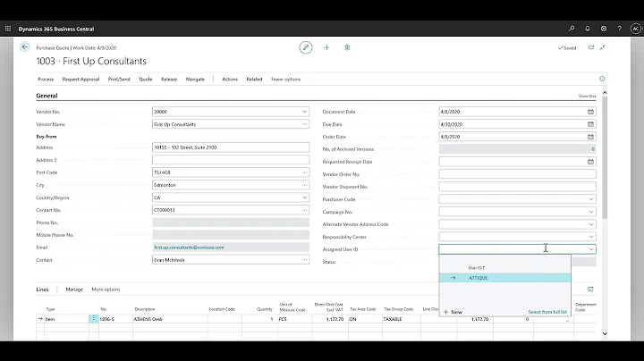Click the User ID column header
The height and width of the screenshot is (361, 644).
tap(477, 268)
